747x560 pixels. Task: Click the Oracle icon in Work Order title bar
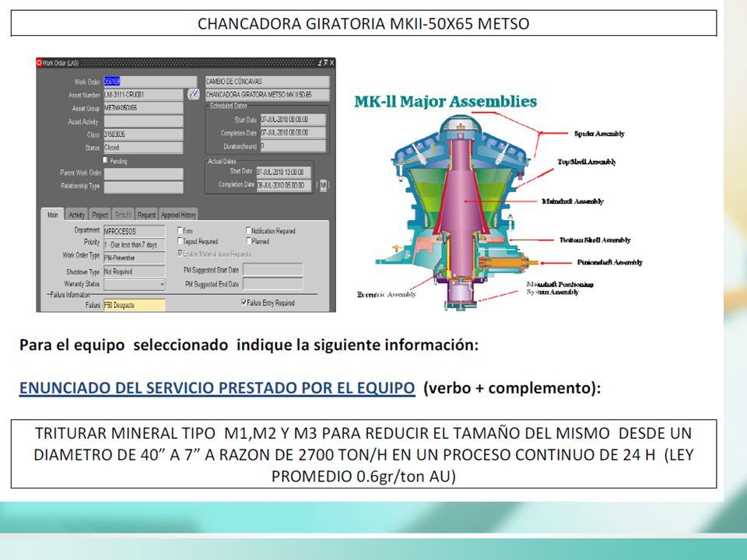39,63
